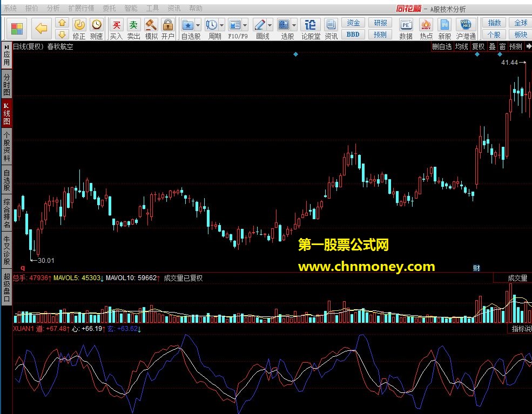The width and height of the screenshot is (532, 414).
Task: Switch to 综合排名 sidebar tab
Action: 6,213
